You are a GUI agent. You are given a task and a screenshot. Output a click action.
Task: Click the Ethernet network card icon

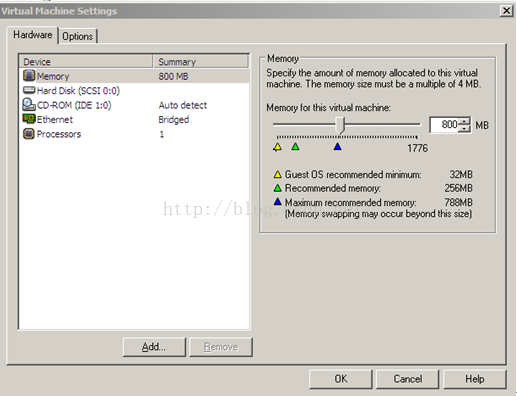[x=29, y=119]
